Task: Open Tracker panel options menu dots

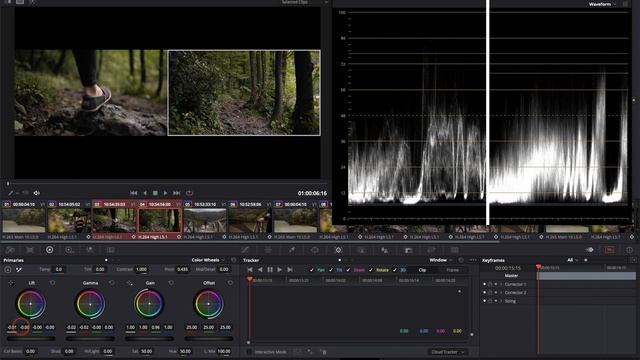Action: point(473,260)
